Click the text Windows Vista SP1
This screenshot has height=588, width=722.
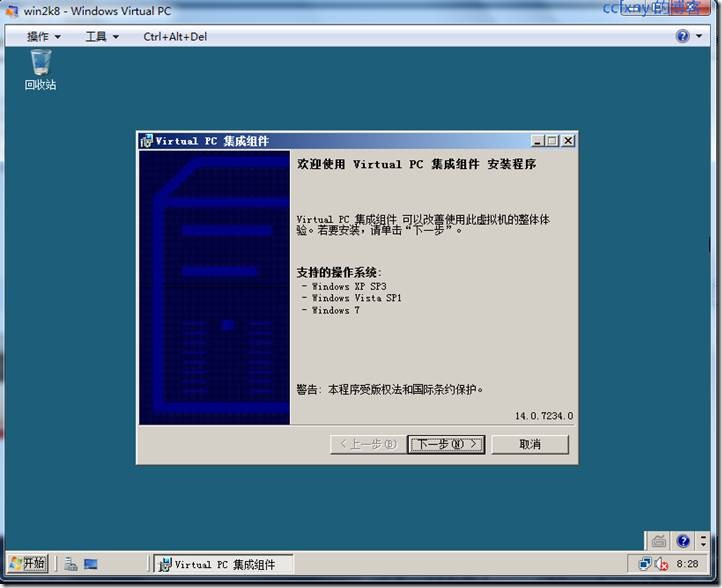[x=356, y=298]
